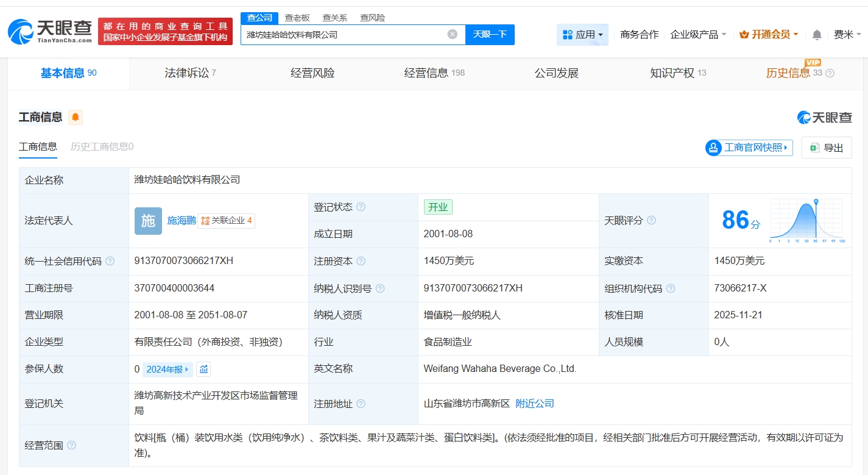
Task: Click the help icon beside 统一社会信用代码
Action: coord(110,261)
